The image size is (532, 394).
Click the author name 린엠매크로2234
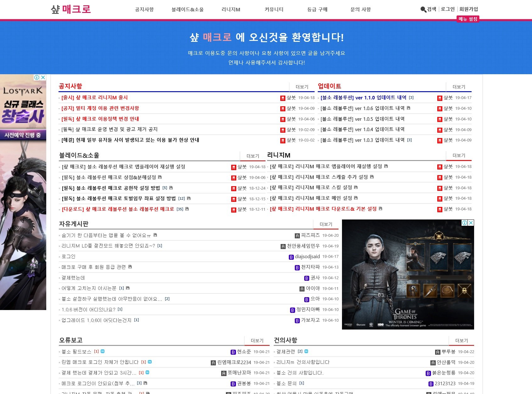[x=234, y=362]
